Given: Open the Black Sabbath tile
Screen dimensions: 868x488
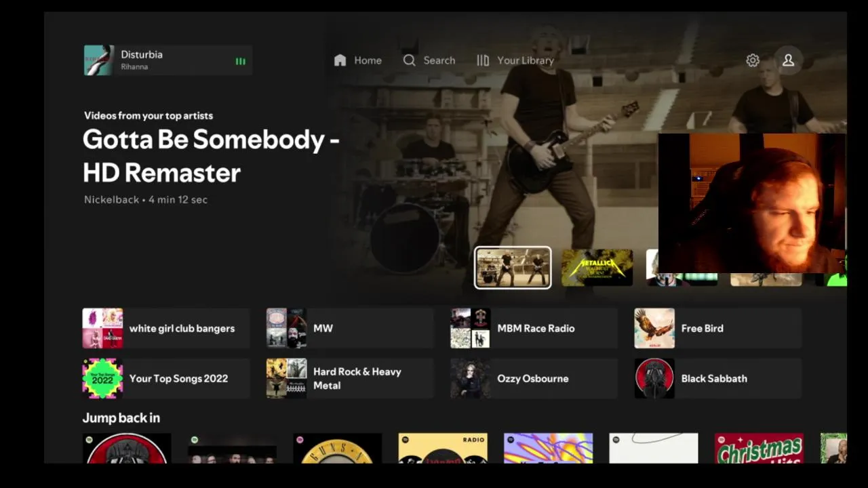Looking at the screenshot, I should coord(717,378).
